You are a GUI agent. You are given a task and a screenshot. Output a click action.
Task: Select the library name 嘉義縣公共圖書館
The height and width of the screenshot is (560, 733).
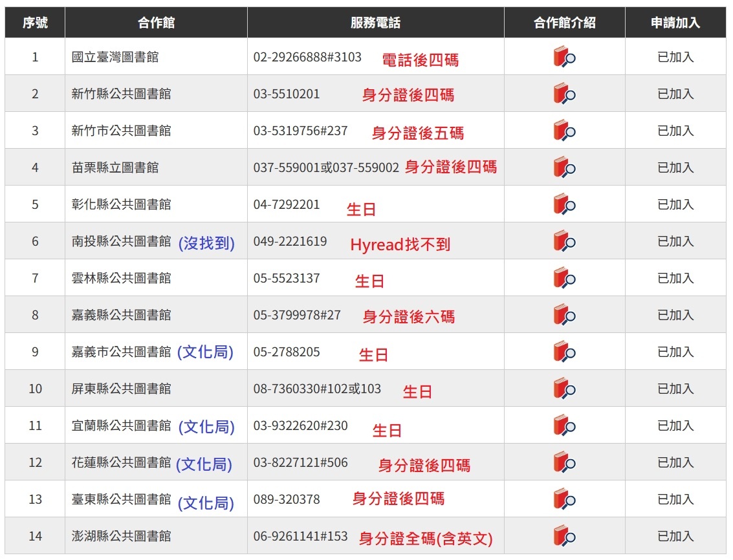[121, 316]
